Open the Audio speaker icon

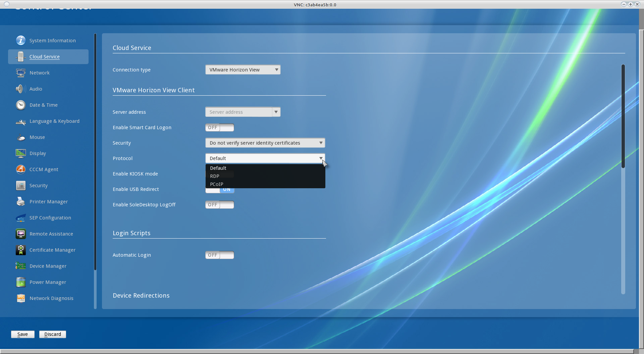pos(21,89)
